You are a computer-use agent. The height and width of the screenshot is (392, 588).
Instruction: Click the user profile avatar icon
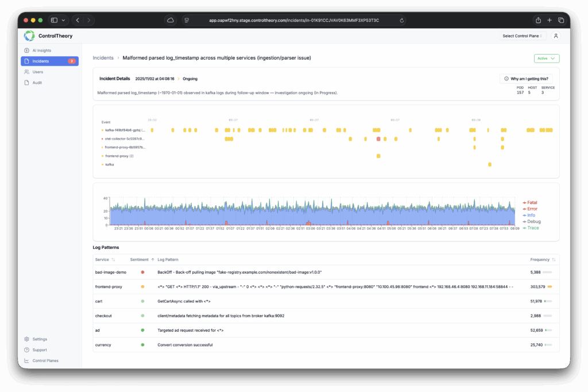[x=555, y=36]
